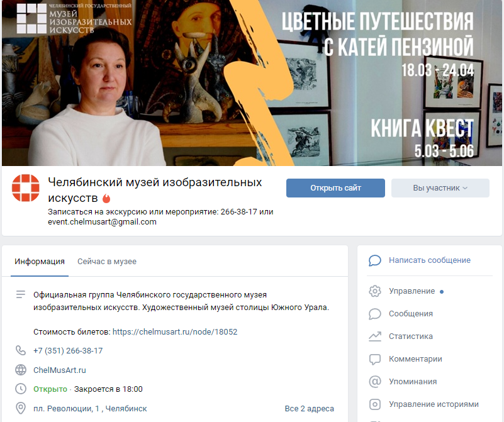This screenshot has width=504, height=422.
Task: Open the ChelMusArt.ru website link
Action: point(60,370)
